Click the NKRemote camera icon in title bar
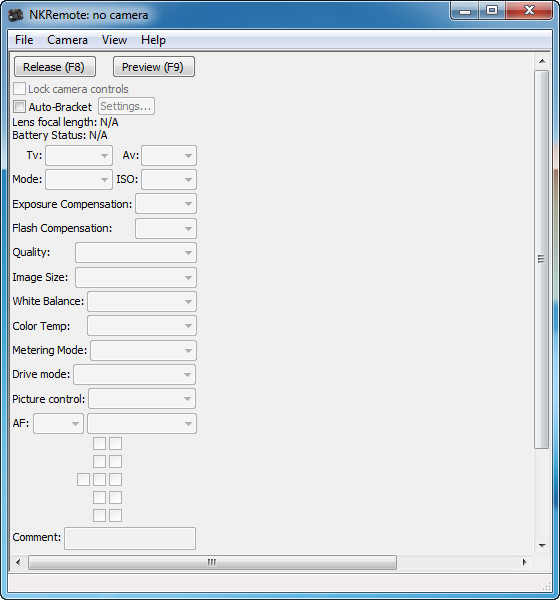Image resolution: width=560 pixels, height=600 pixels. coord(16,15)
